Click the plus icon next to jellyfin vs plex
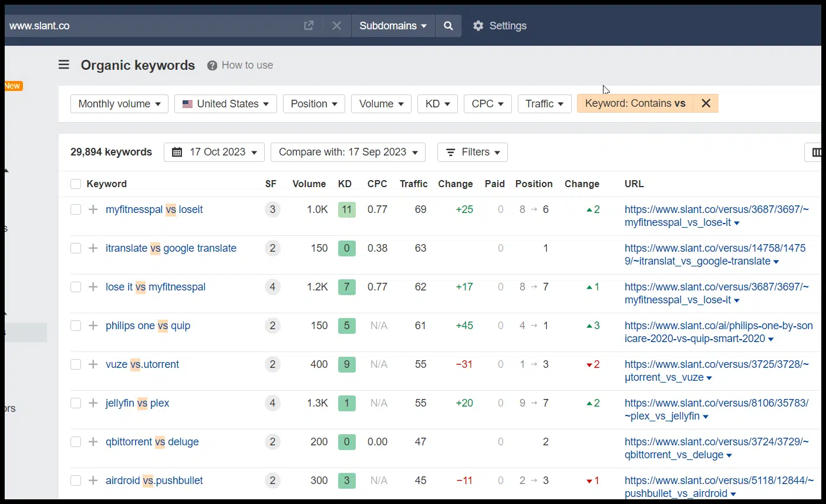 (x=93, y=403)
